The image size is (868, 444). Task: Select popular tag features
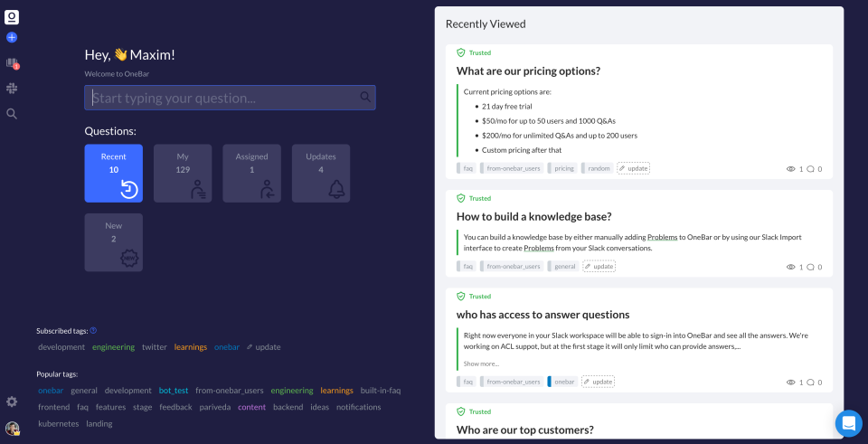pyautogui.click(x=110, y=407)
